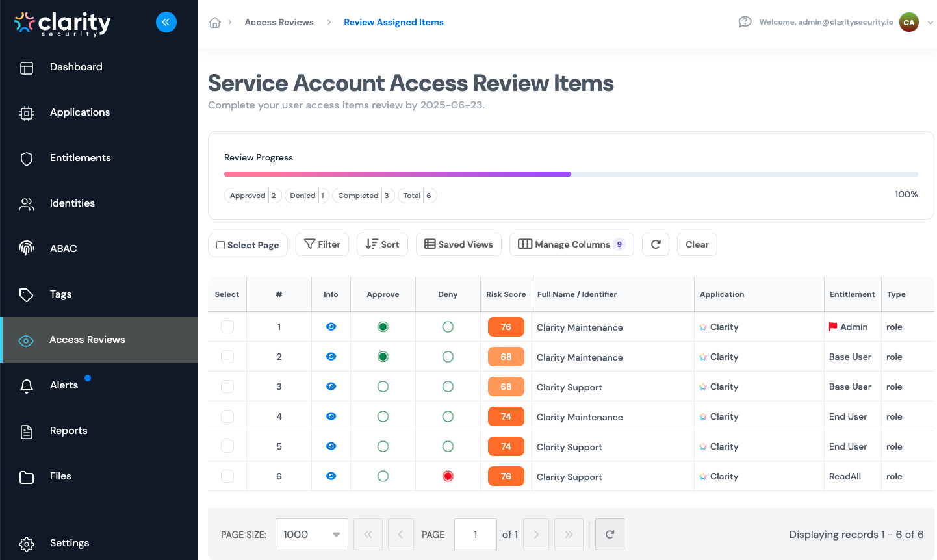
Task: Open ABAC fingerprint item in sidebar
Action: pos(27,249)
